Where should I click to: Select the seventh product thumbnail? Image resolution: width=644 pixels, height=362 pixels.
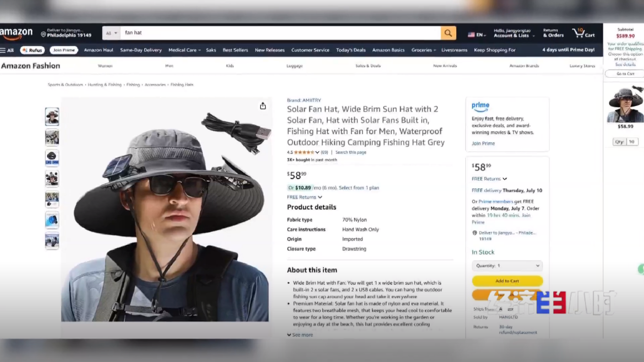coord(52,241)
